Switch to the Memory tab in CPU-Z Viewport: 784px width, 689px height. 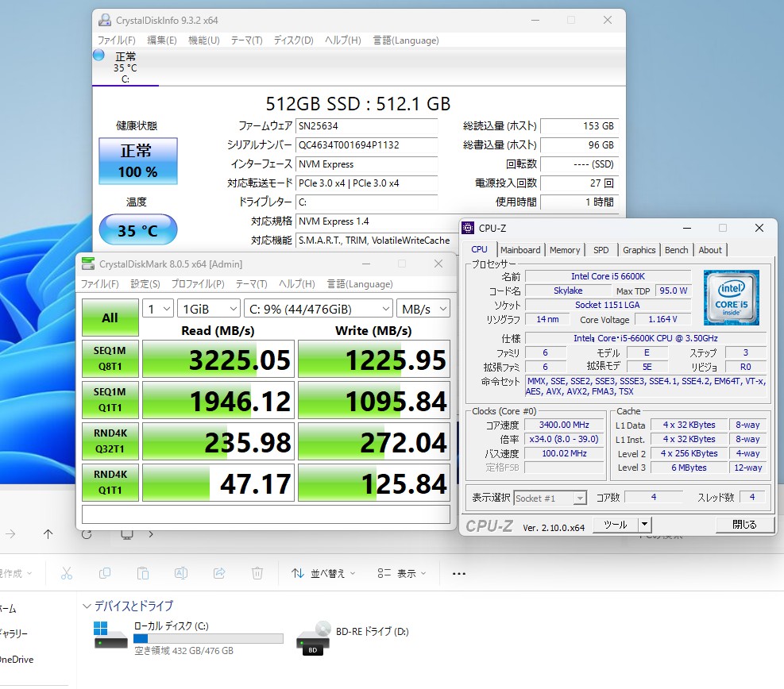(x=565, y=250)
